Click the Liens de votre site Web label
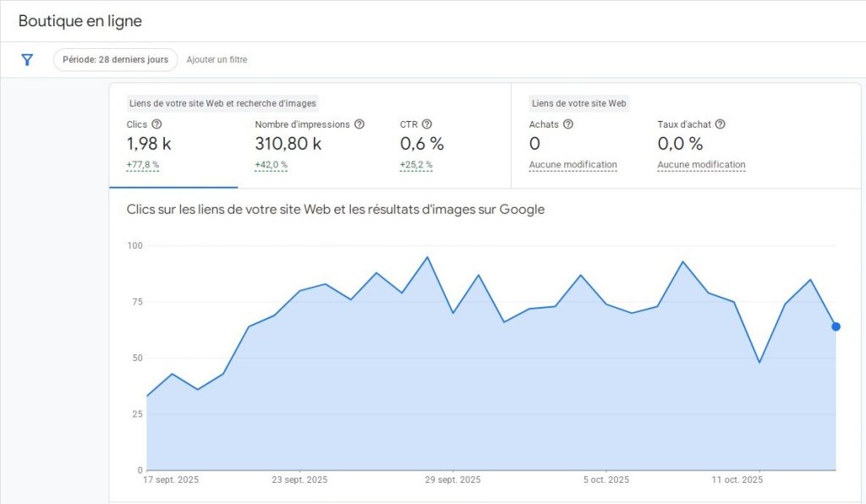 pos(579,103)
